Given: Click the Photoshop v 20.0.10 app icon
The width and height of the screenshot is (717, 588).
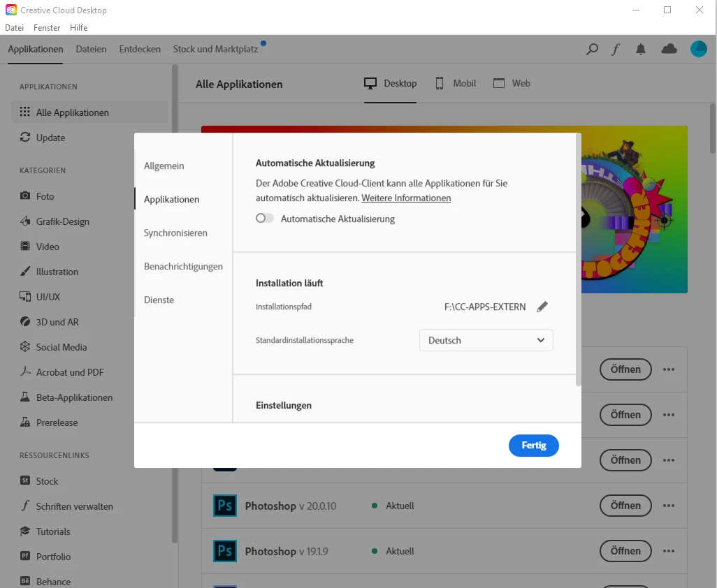Looking at the screenshot, I should 225,506.
